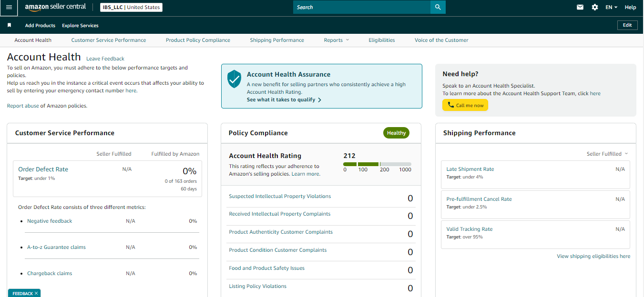The width and height of the screenshot is (644, 297).
Task: Open the Order Defect Rate link
Action: pos(43,169)
